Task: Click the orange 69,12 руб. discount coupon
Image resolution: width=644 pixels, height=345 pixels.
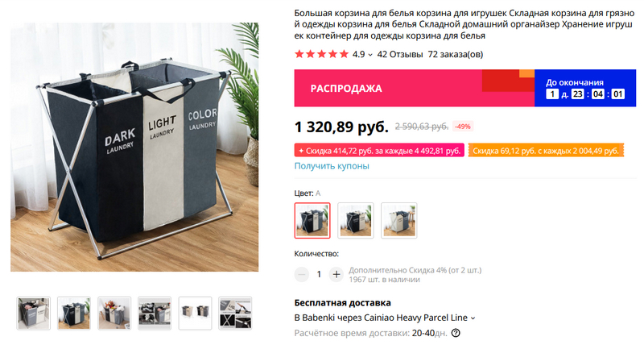Action: click(546, 151)
